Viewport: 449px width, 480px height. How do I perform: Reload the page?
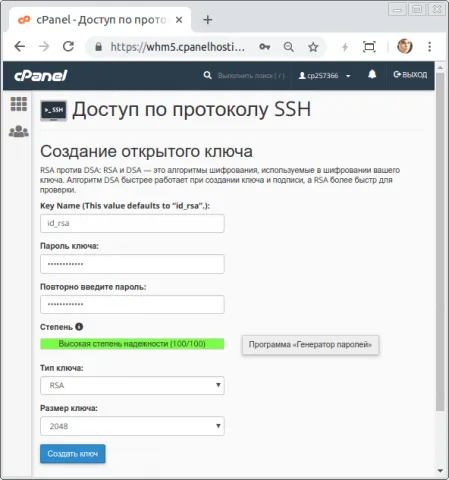pos(68,46)
